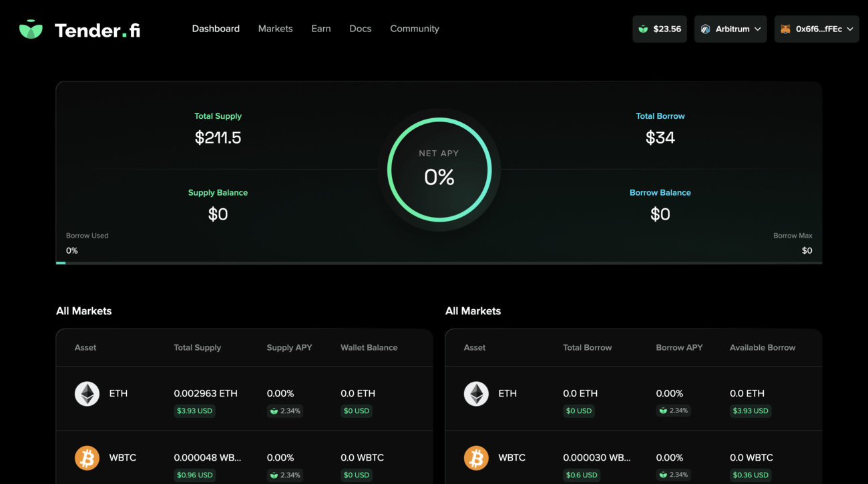Viewport: 868px width, 484px height.
Task: Click the 0.0 ETH wallet balance value
Action: [x=358, y=393]
